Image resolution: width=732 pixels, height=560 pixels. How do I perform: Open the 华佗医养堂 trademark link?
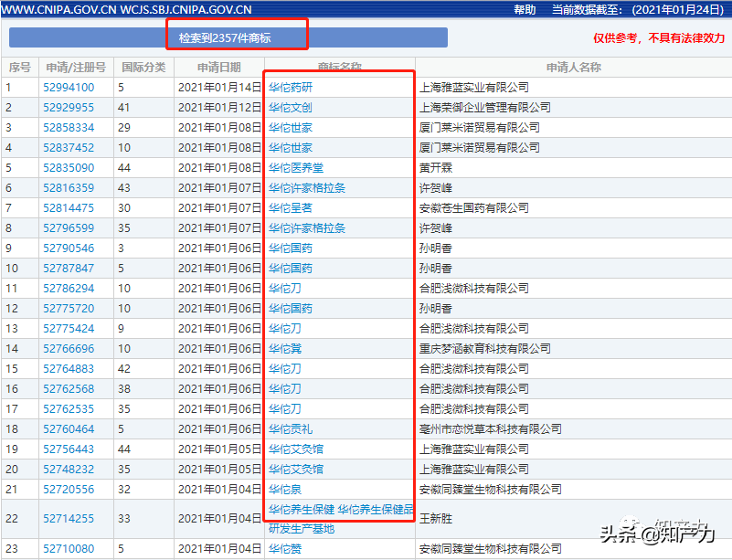(x=296, y=167)
